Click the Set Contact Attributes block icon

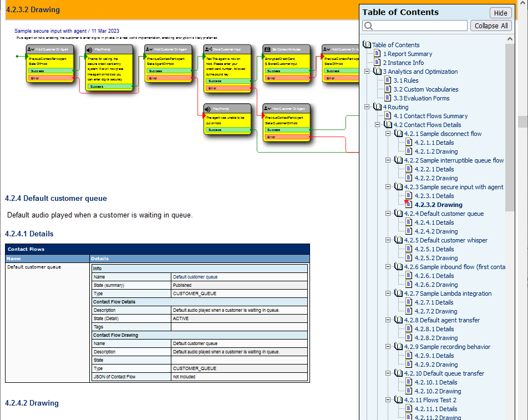[x=267, y=49]
